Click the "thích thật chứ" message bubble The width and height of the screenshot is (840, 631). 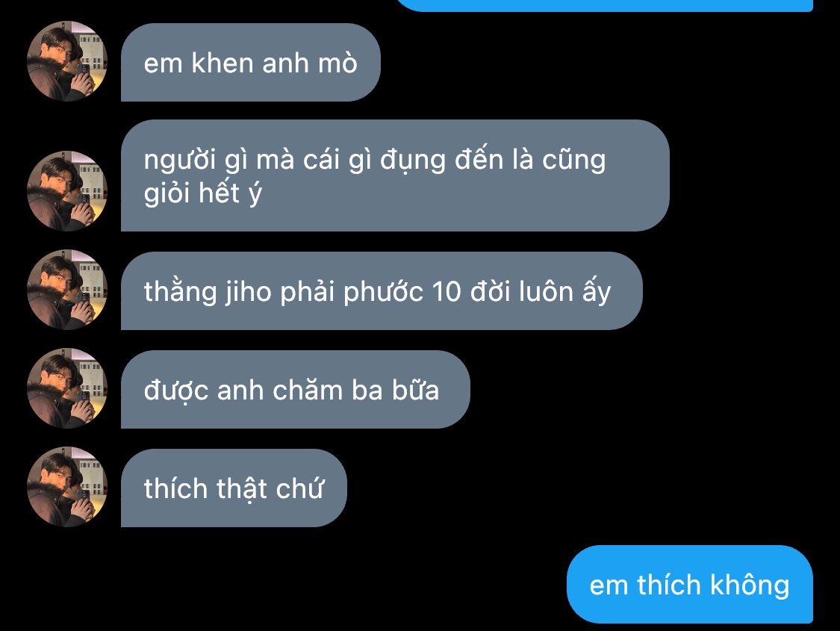234,488
